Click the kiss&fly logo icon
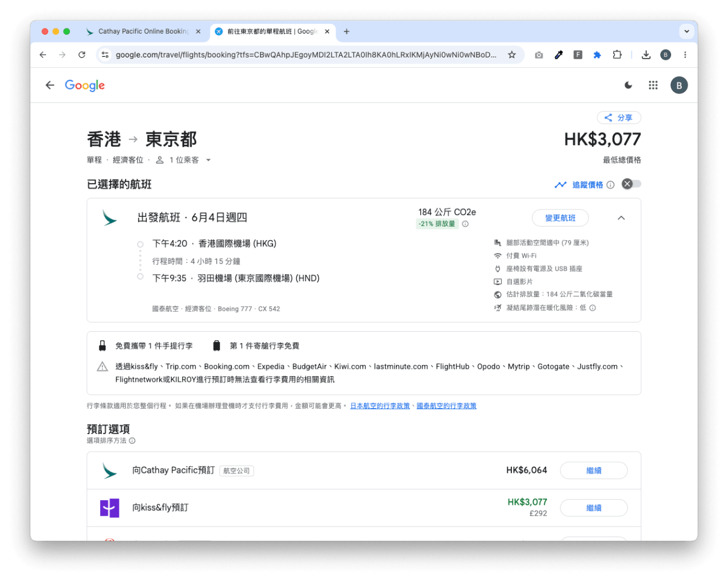This screenshot has height=581, width=728. (110, 508)
